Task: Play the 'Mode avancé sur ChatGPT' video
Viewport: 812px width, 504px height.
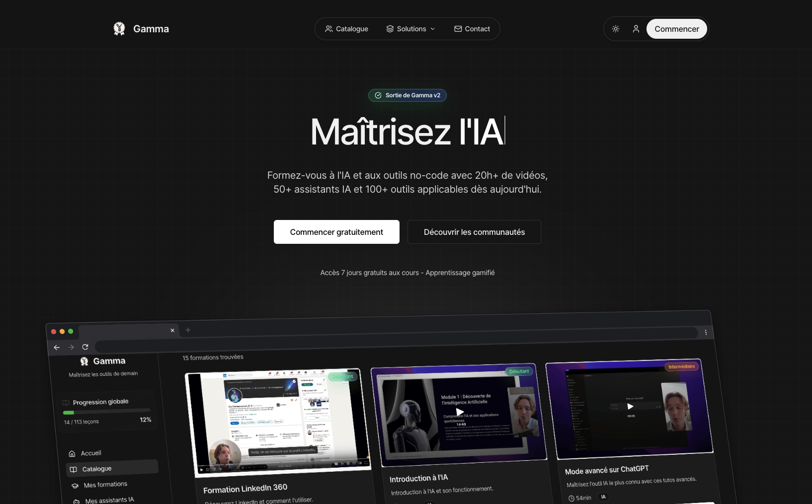Action: click(x=630, y=406)
